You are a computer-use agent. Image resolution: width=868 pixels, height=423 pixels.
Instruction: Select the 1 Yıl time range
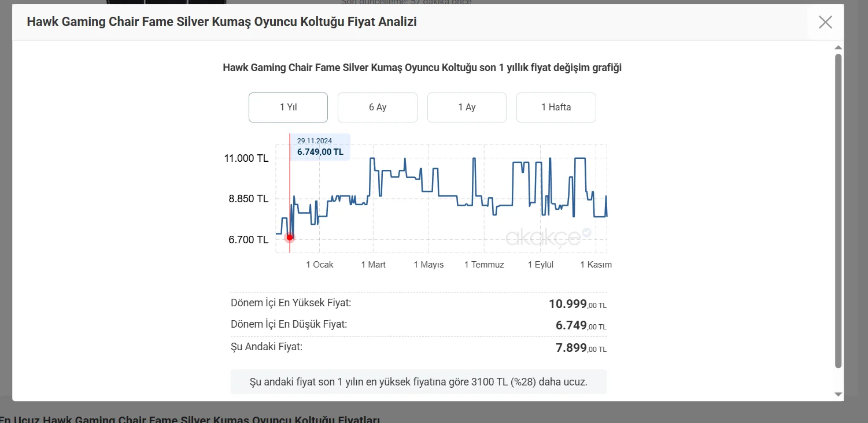(x=288, y=107)
